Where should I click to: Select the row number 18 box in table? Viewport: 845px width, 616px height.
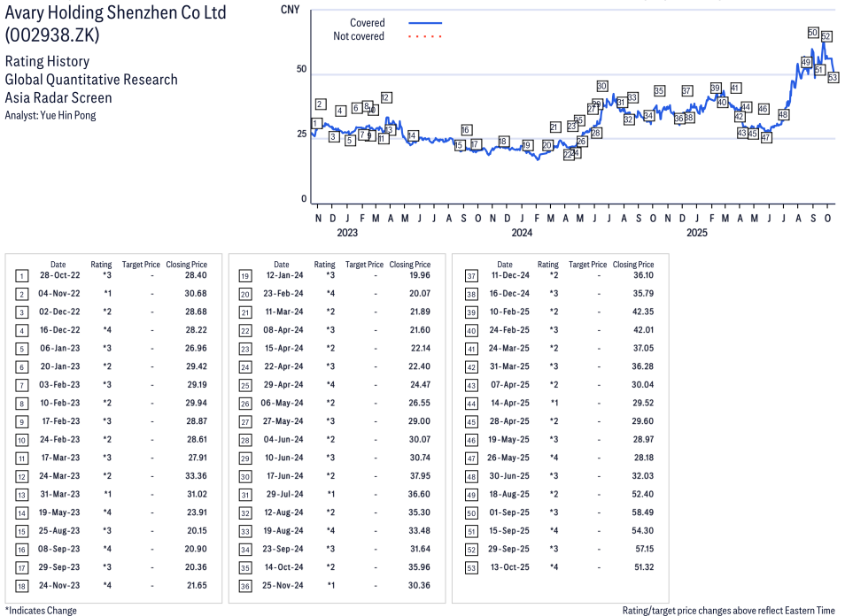point(22,585)
